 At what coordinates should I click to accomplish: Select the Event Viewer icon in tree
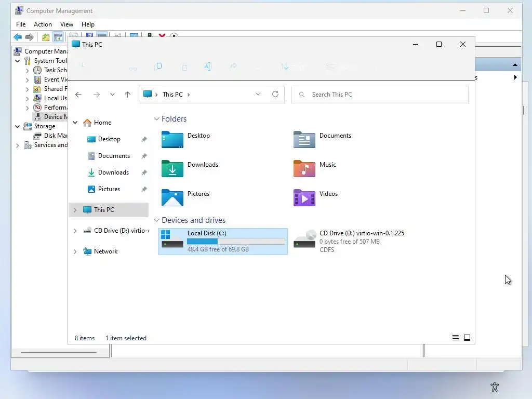pyautogui.click(x=37, y=79)
